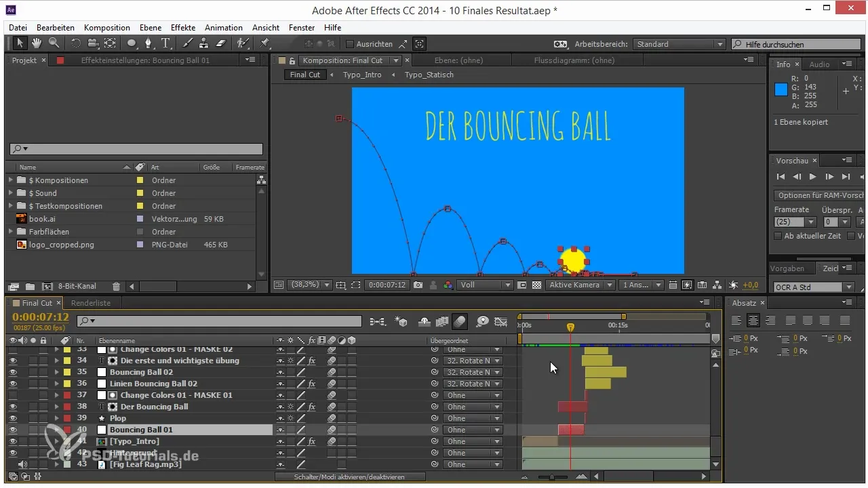The height and width of the screenshot is (488, 868).
Task: Open parent dropdown for layer 40 Bouncing Ball 01
Action: pos(473,430)
